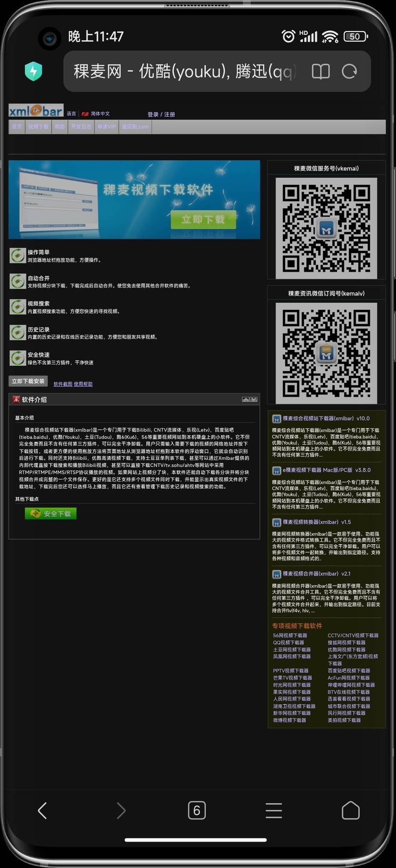Open QQ视频下载器 link
This screenshot has height=868, width=396.
click(x=289, y=642)
